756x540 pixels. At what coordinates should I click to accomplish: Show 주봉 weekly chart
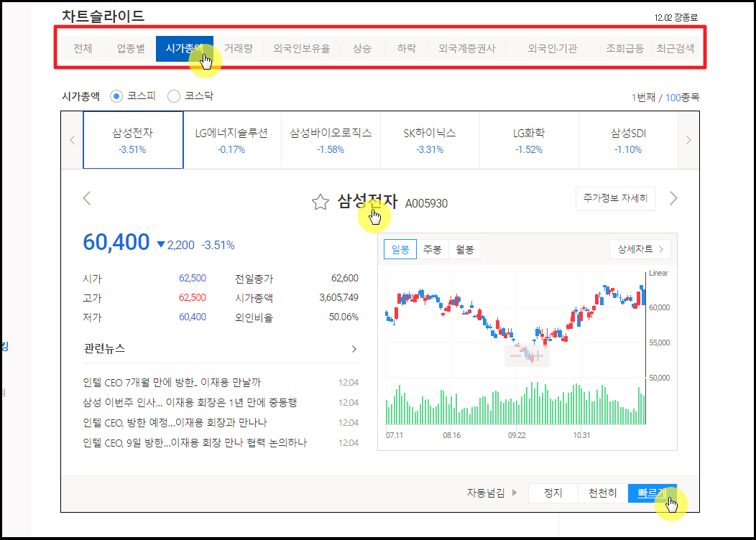tap(433, 249)
